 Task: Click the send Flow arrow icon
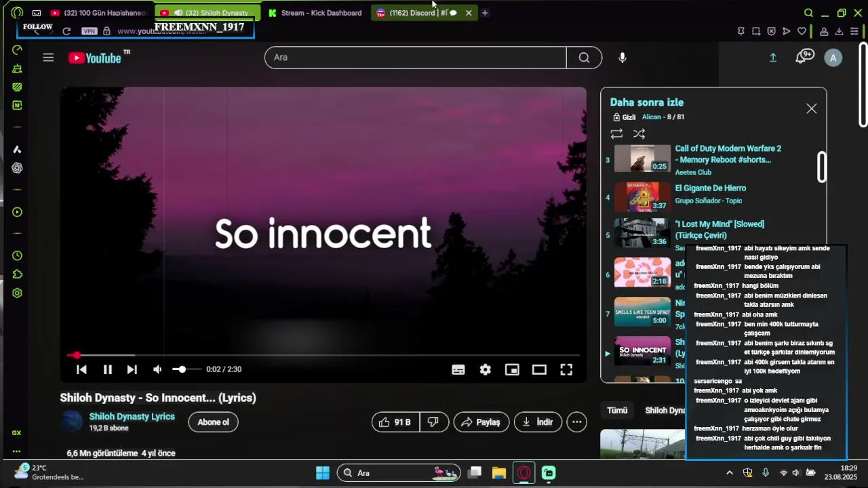tap(787, 31)
